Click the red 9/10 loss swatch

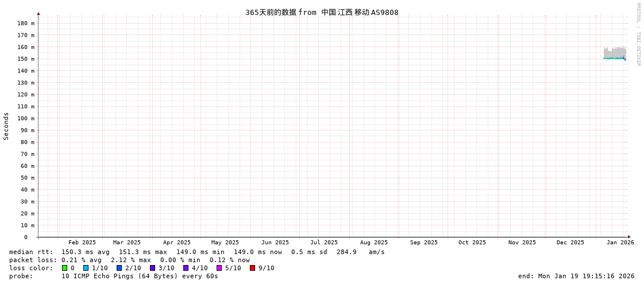(x=252, y=268)
